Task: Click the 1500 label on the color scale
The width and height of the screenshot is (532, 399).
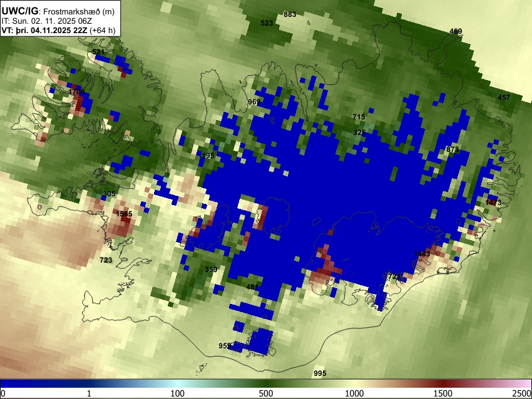Action: (x=443, y=393)
